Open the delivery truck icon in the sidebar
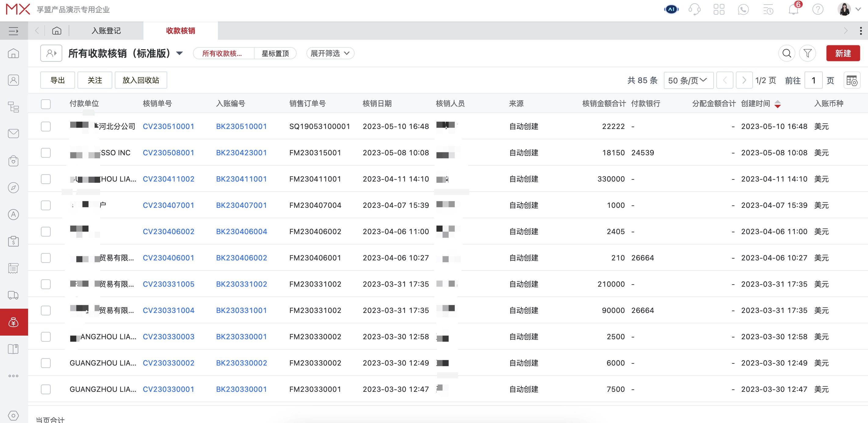The height and width of the screenshot is (423, 868). pos(13,295)
